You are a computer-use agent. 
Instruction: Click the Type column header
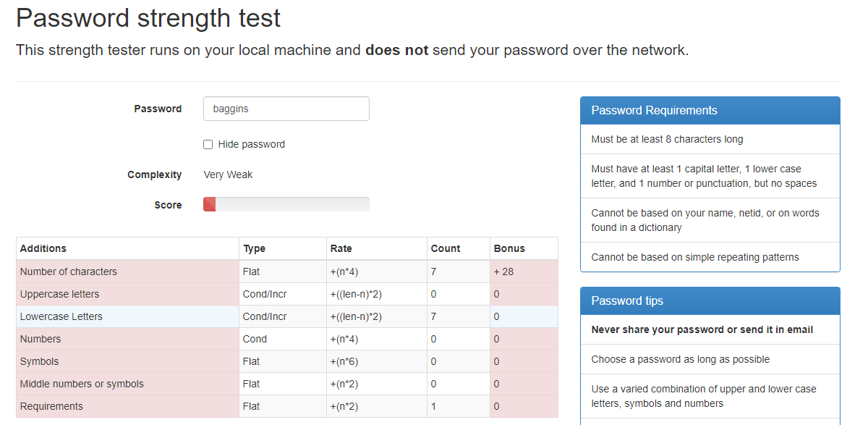255,248
